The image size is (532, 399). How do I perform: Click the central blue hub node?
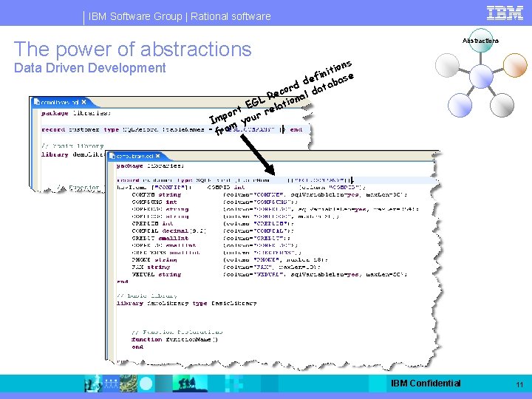coord(481,76)
